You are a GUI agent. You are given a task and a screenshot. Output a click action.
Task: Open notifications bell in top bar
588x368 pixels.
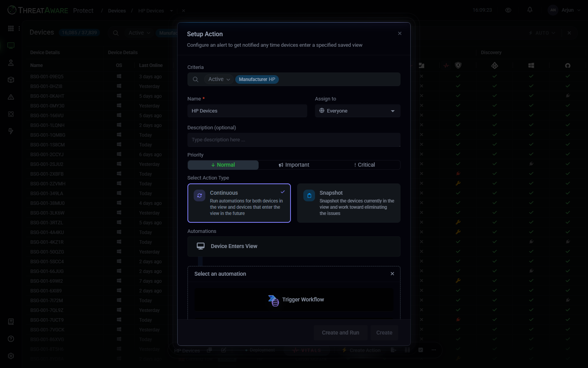tap(530, 10)
